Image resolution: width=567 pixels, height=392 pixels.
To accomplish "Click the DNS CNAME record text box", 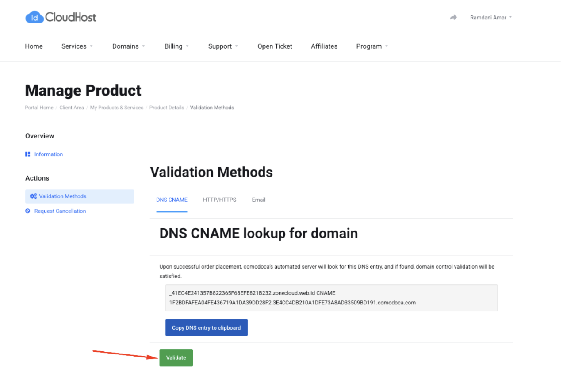I will [x=332, y=298].
